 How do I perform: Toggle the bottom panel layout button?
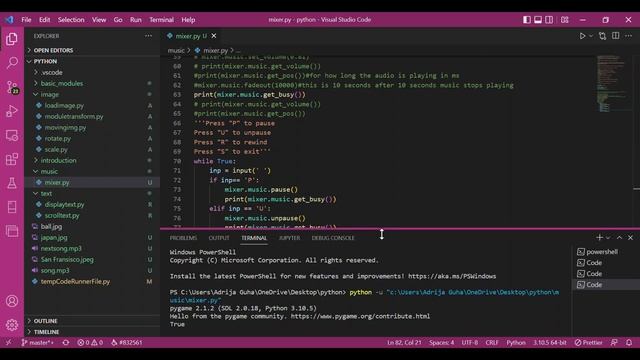point(538,20)
